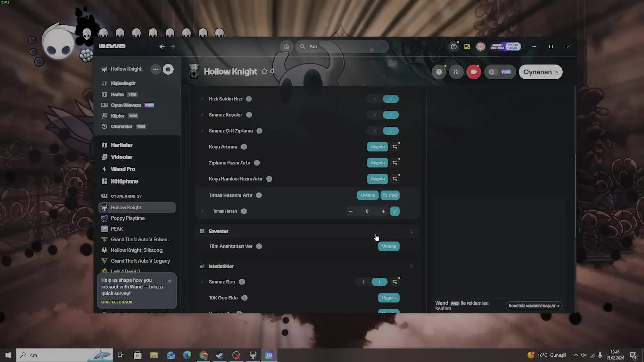Toggle Sınırsız Koşular switch
644x362 pixels.
383,115
